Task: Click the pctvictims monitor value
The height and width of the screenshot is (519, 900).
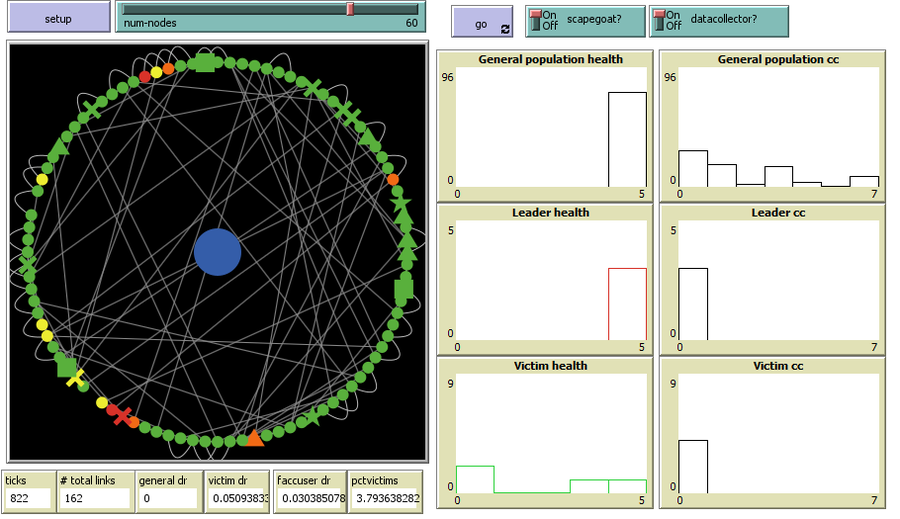Action: click(384, 498)
